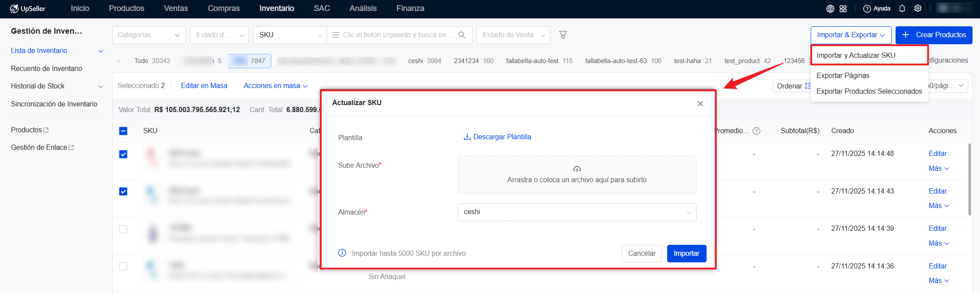Expand the Importar & Exportar menu

coord(851,35)
